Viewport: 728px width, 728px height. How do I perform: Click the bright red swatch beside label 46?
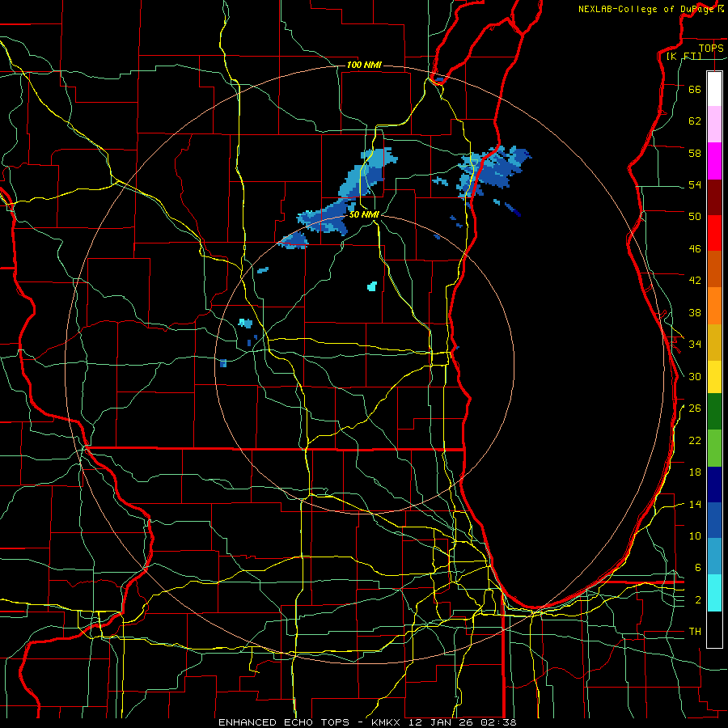tap(714, 233)
